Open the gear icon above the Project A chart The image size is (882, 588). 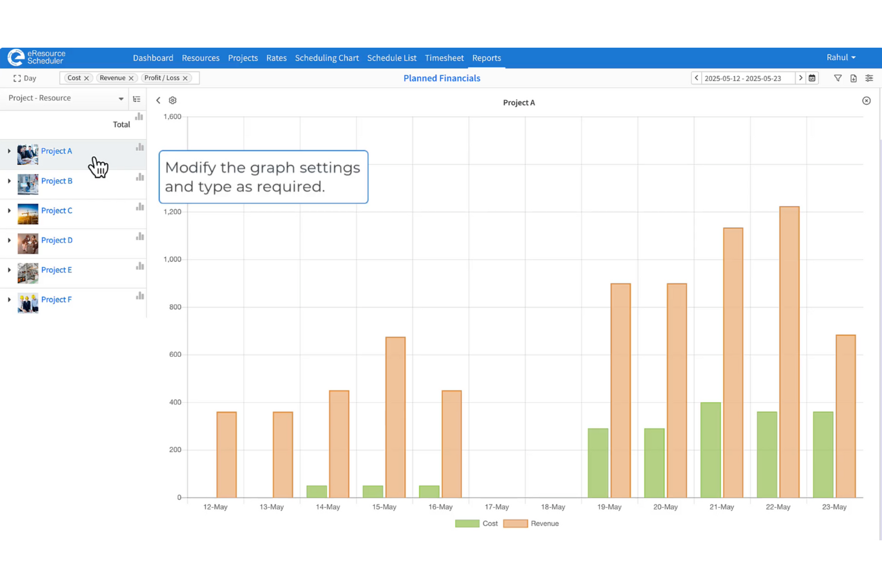point(172,100)
